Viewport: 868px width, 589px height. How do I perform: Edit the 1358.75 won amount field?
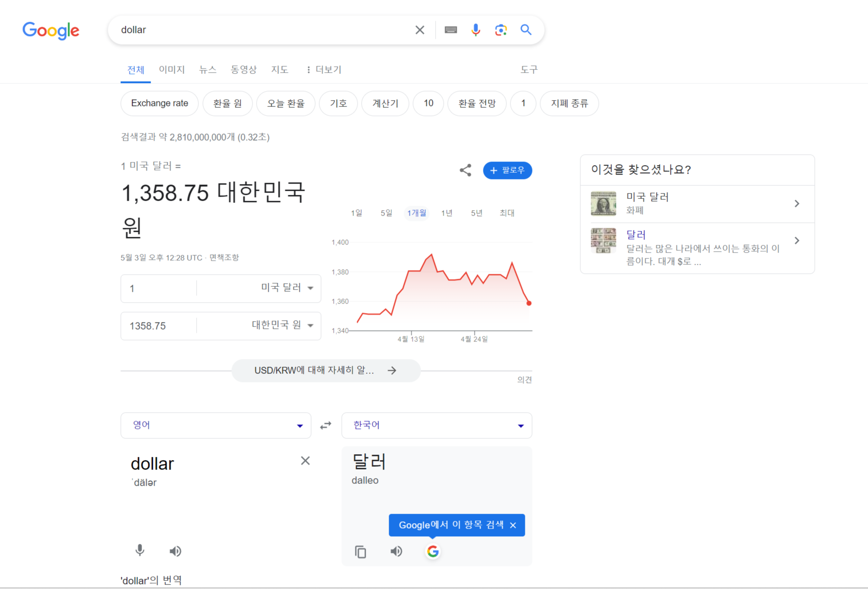click(x=159, y=325)
